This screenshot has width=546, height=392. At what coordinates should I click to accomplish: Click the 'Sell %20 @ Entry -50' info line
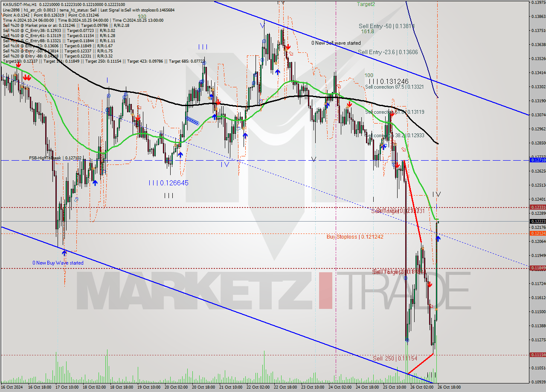(58, 51)
